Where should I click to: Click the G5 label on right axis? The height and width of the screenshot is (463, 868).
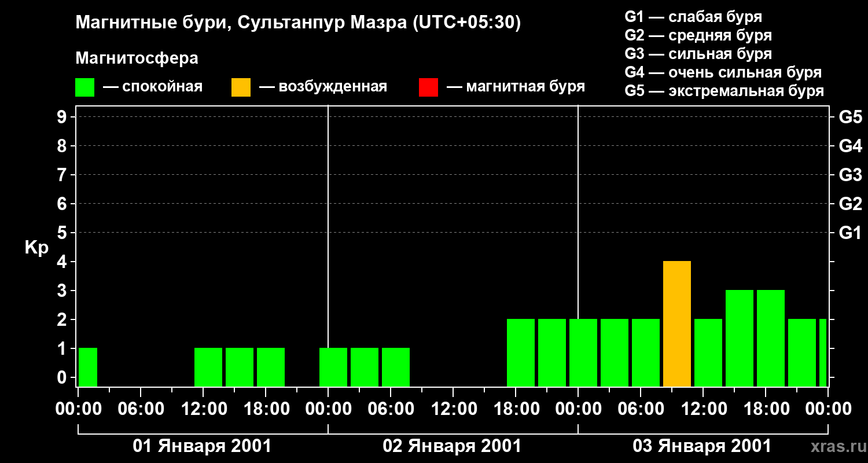click(850, 117)
